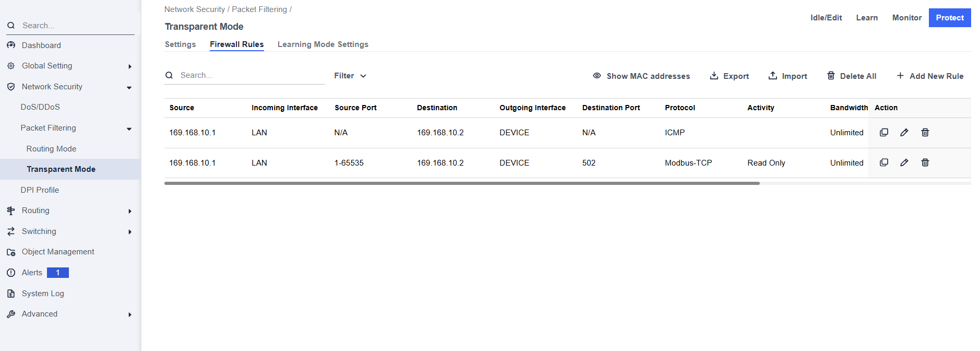Open DoS/DDoS page
The width and height of the screenshot is (980, 351).
pyautogui.click(x=40, y=107)
